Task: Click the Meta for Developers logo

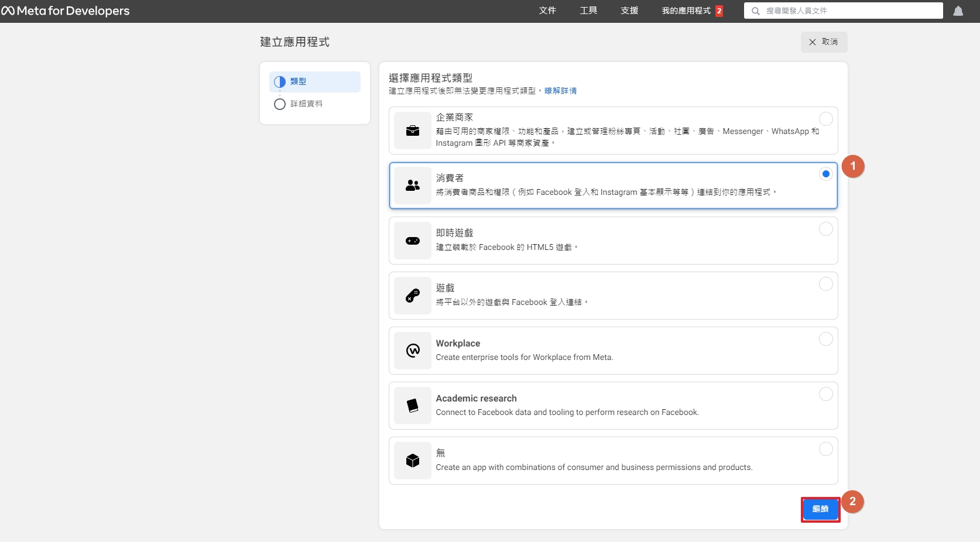Action: [x=66, y=11]
